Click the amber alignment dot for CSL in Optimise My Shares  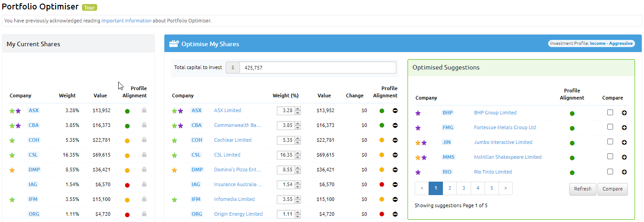[x=382, y=155]
